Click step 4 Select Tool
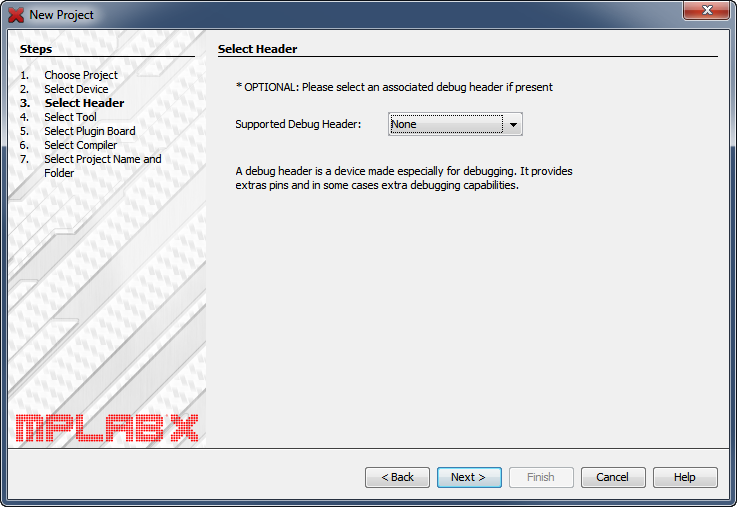Image resolution: width=737 pixels, height=507 pixels. [x=71, y=117]
